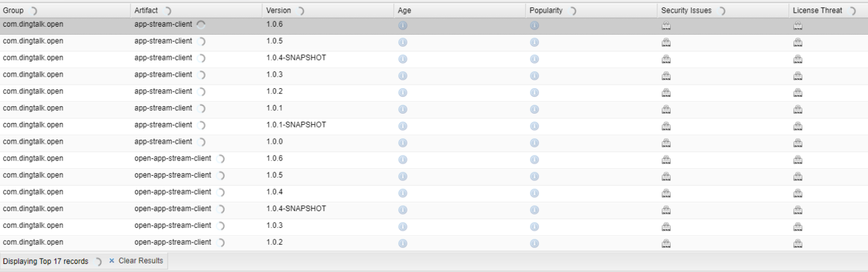The width and height of the screenshot is (868, 272).
Task: Click License Threat lock for open-app-stream-client 1.0.2
Action: point(798,244)
